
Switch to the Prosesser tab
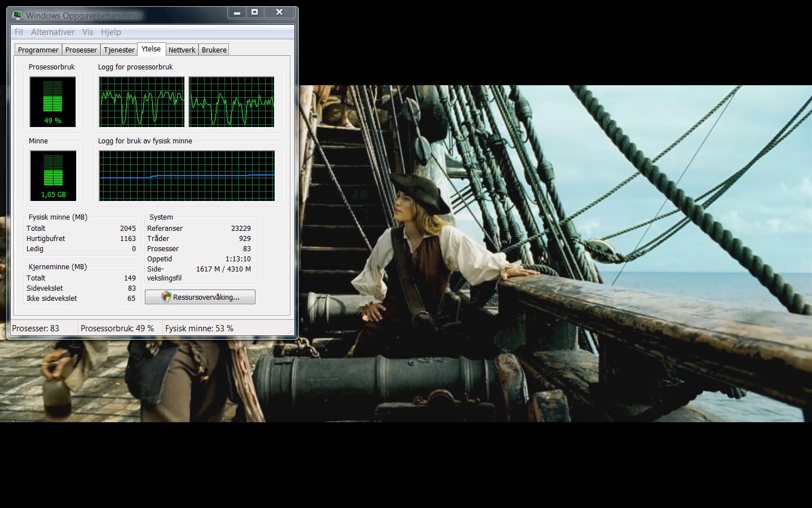[81, 50]
